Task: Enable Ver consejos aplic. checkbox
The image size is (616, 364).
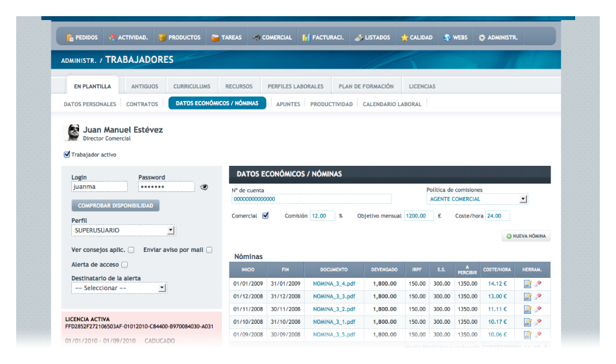Action: pos(131,250)
